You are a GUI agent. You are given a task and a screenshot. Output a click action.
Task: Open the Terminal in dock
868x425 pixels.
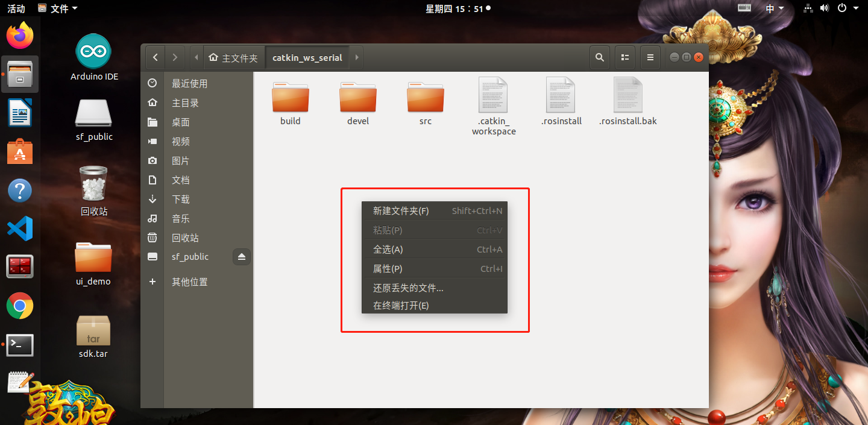[x=20, y=345]
